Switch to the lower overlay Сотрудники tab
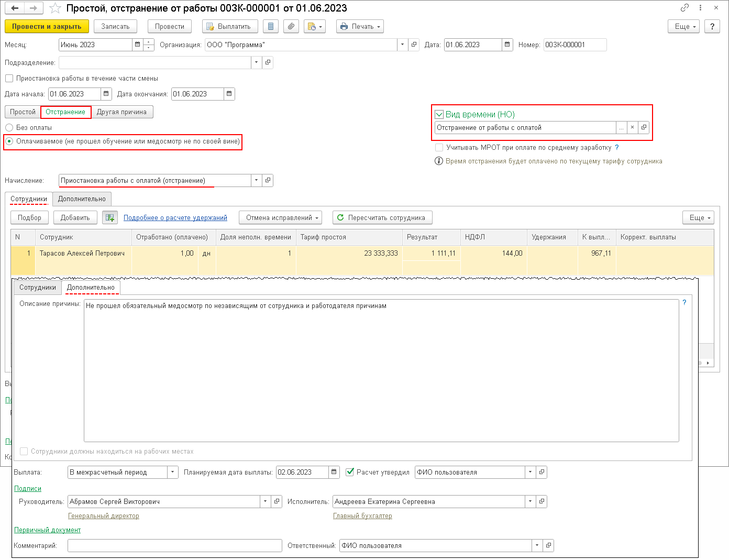This screenshot has width=729, height=560. (x=38, y=287)
